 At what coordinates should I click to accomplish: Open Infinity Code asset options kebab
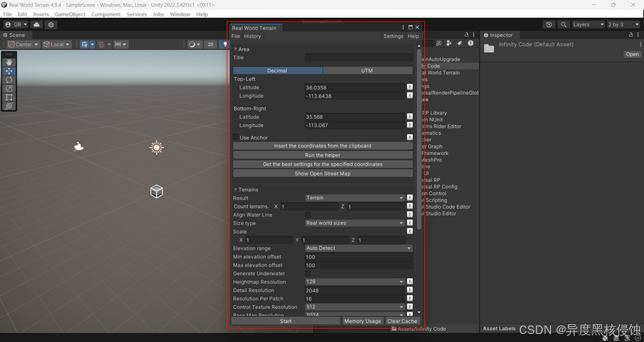click(640, 44)
